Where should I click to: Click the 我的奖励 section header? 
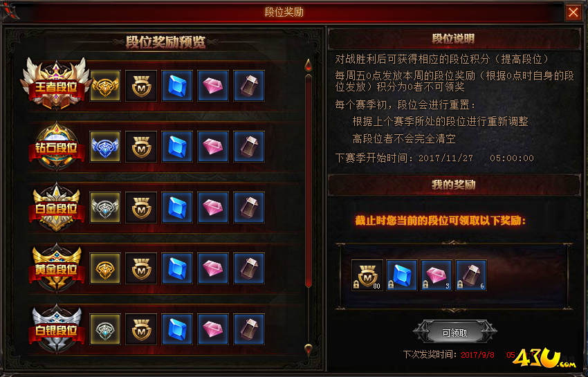point(454,185)
